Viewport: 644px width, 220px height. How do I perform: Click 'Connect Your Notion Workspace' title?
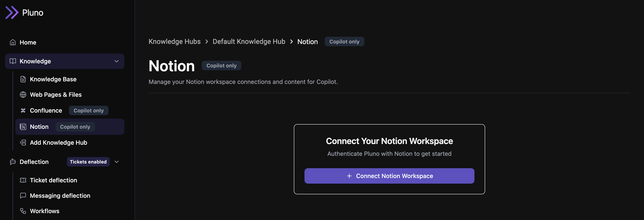[x=389, y=141]
